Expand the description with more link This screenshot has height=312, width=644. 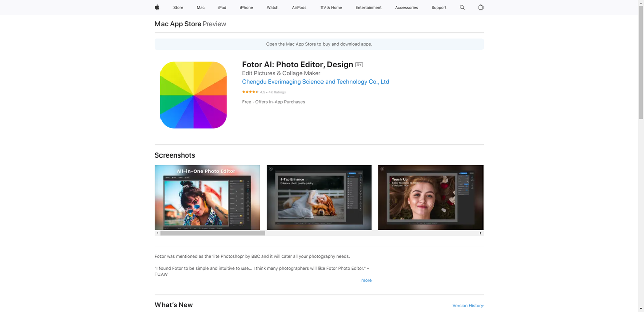(366, 280)
